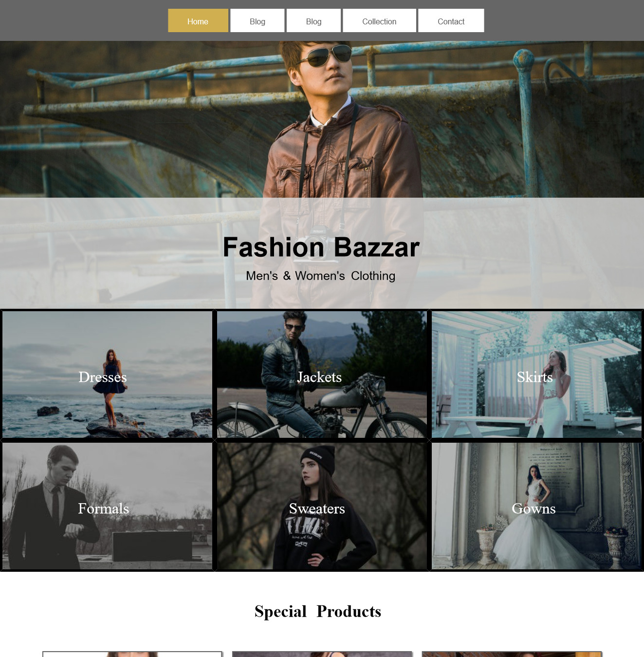This screenshot has height=657, width=644.
Task: Open the Dresses category tile
Action: (107, 375)
